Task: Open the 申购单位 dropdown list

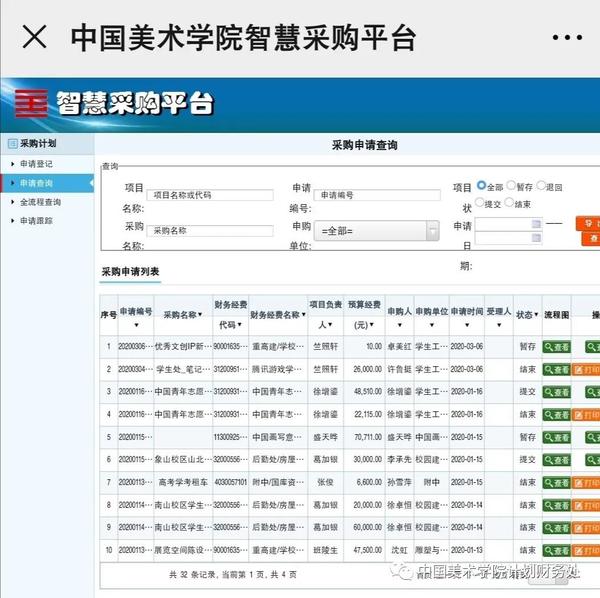Action: pos(432,231)
